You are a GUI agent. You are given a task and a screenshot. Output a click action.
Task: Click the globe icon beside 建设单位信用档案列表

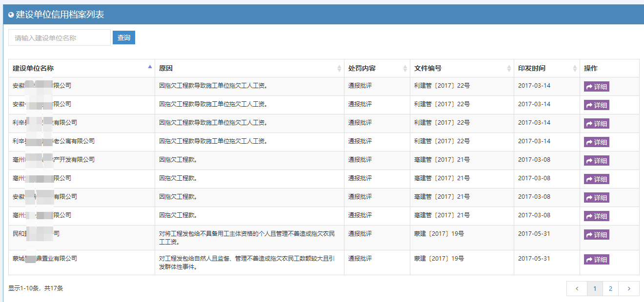pos(11,15)
